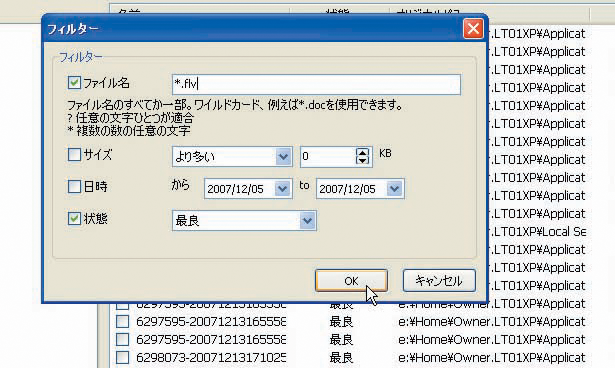Click the Local Se path entry in list
Screen dimensions: 615x368
pos(539,231)
